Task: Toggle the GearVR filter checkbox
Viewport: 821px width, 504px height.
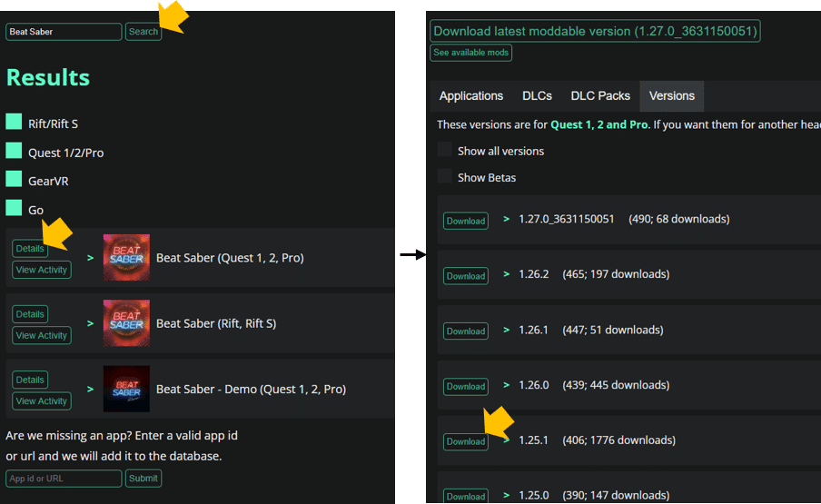Action: (x=15, y=179)
